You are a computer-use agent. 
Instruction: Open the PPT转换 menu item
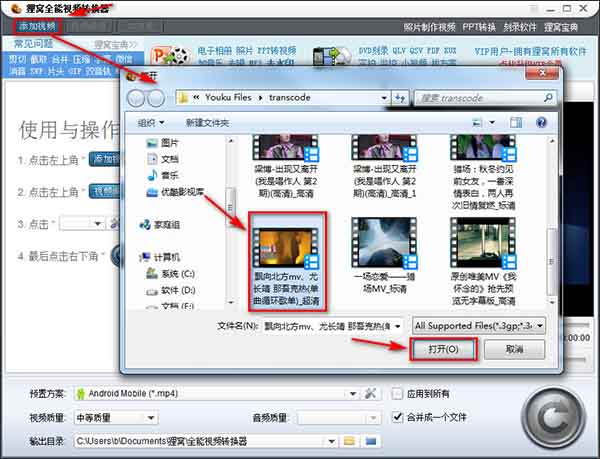coord(479,27)
